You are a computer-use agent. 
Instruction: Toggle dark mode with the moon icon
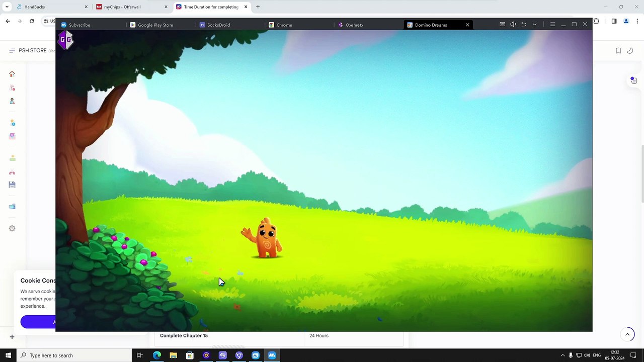point(630,51)
